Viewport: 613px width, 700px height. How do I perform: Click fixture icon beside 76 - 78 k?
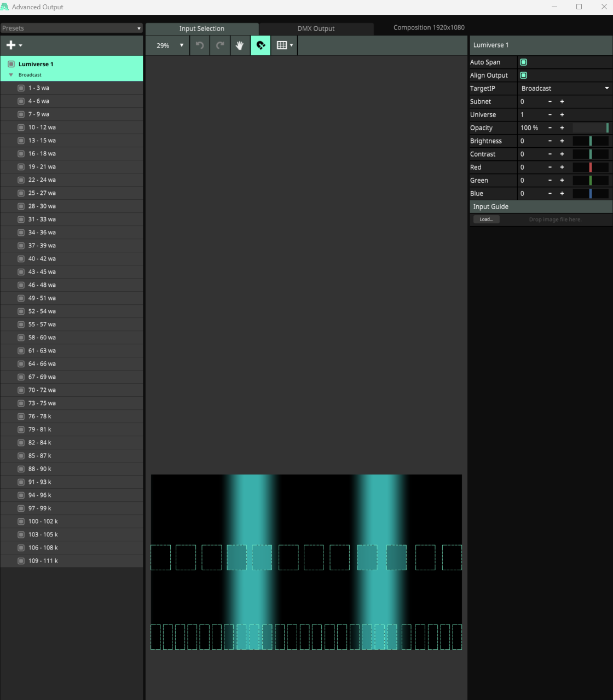(x=21, y=416)
